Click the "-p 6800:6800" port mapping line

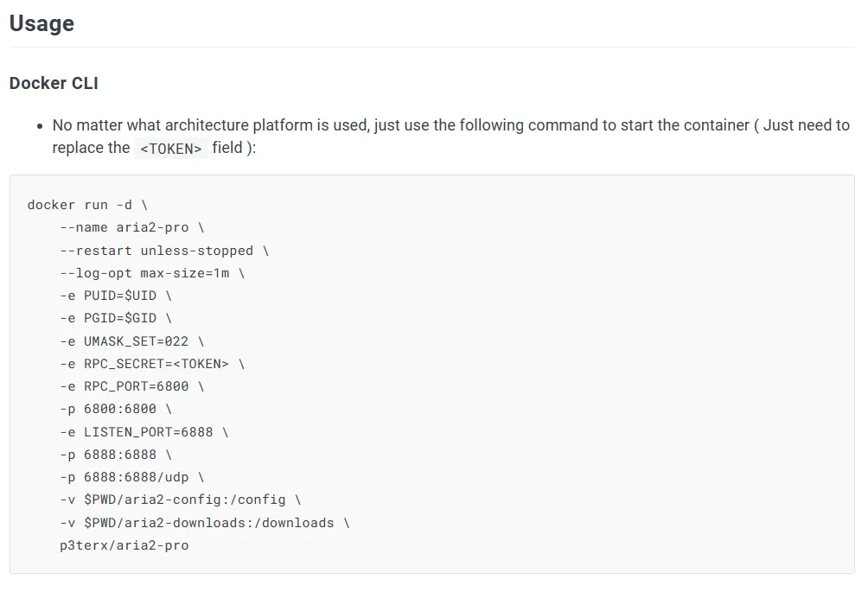pyautogui.click(x=115, y=409)
